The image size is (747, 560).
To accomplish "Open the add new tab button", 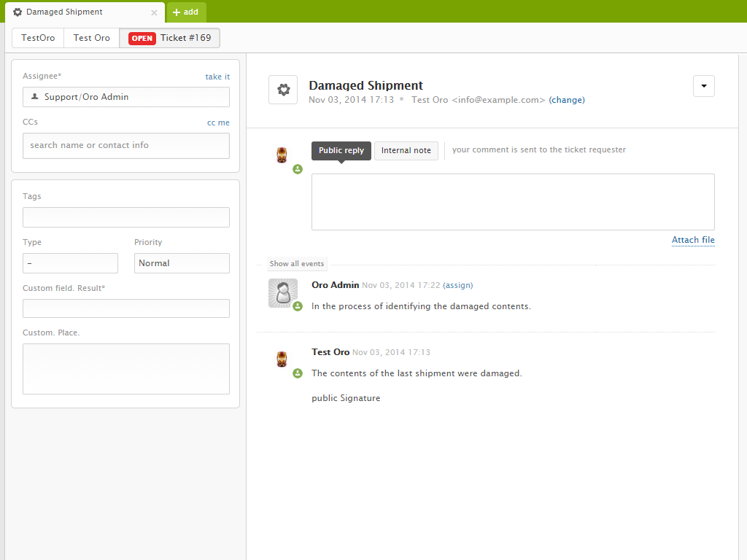I will [186, 12].
